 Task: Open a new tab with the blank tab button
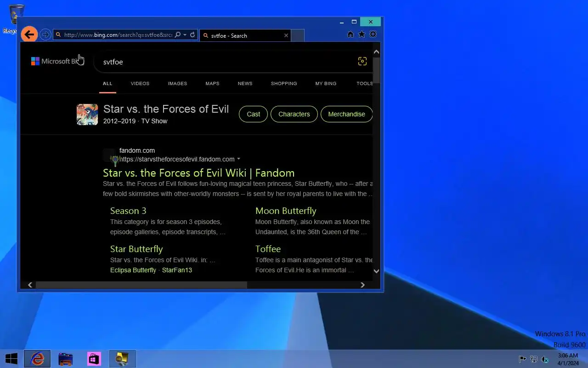(298, 35)
